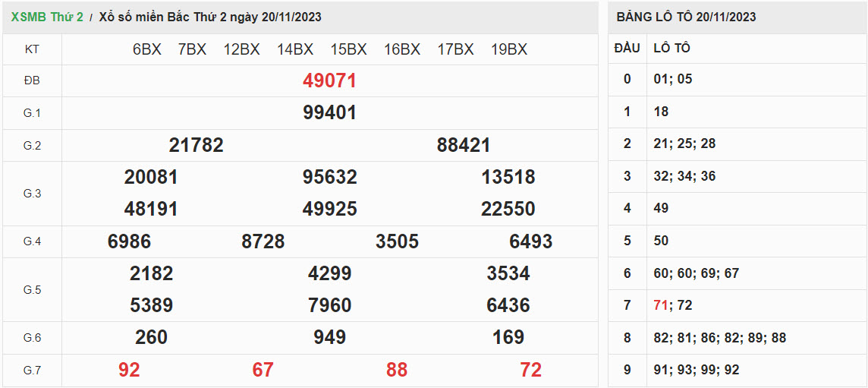Click first prize number 99401
The height and width of the screenshot is (388, 868).
click(x=329, y=113)
